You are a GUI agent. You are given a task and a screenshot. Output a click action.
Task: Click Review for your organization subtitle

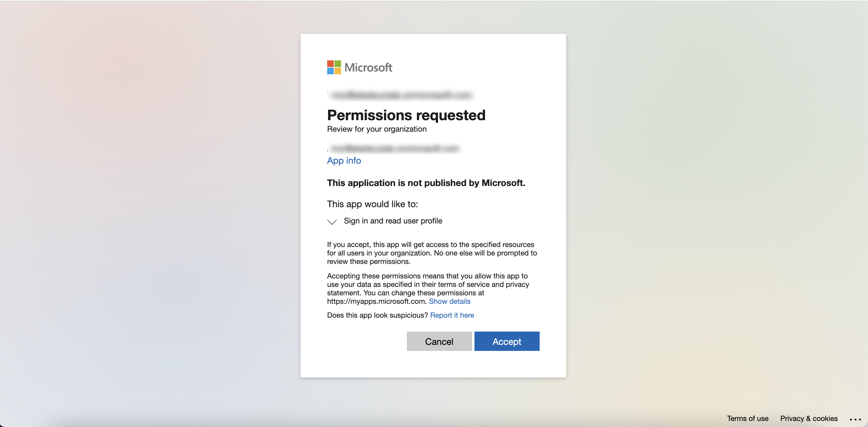click(x=377, y=129)
